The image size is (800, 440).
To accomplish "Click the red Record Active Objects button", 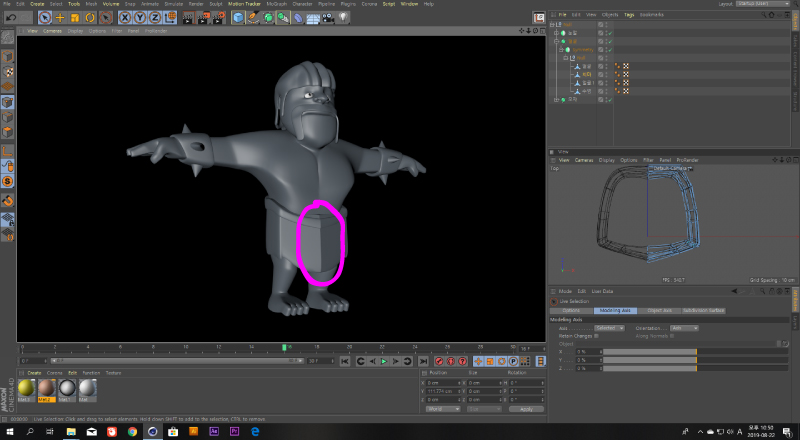I will (439, 361).
